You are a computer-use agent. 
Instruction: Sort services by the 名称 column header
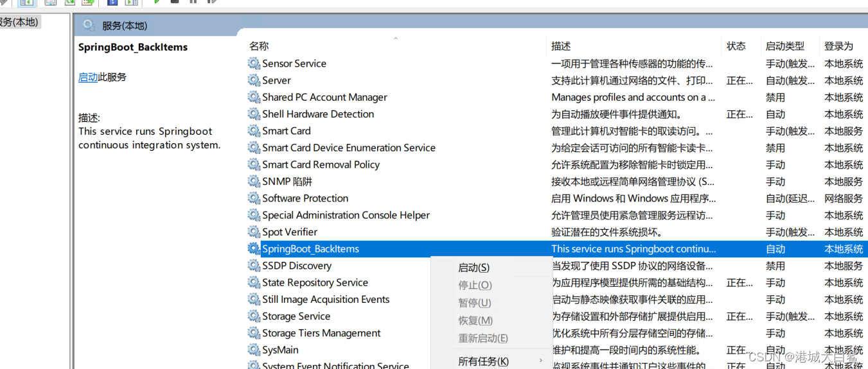click(x=259, y=46)
